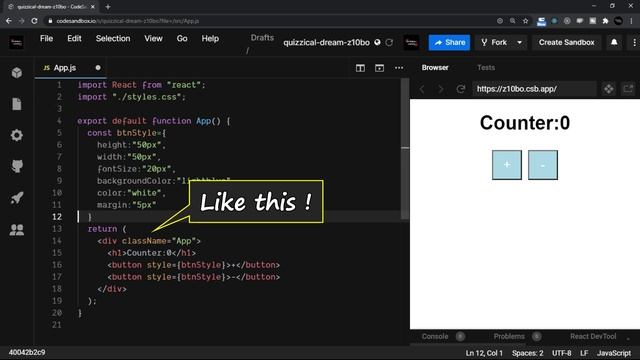
Task: Open the Deployment rocket icon in sidebar
Action: click(17, 198)
